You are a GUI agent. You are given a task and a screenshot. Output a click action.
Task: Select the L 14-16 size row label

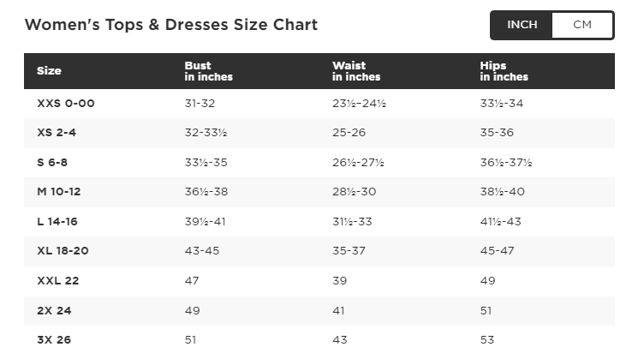tap(57, 222)
